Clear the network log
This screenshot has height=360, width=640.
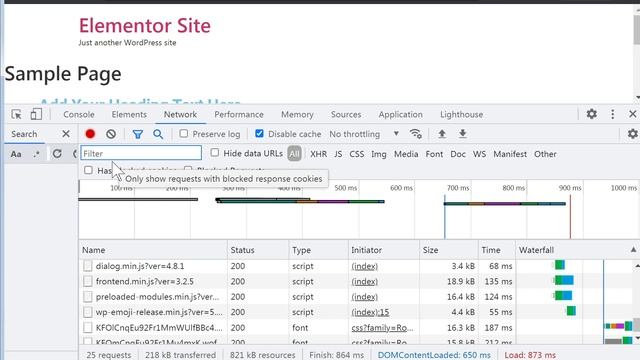click(111, 134)
